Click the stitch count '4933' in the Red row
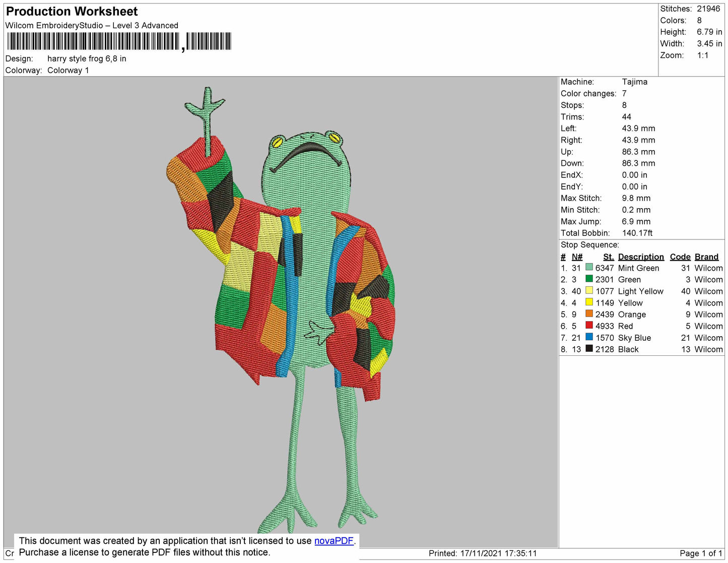 (x=605, y=326)
